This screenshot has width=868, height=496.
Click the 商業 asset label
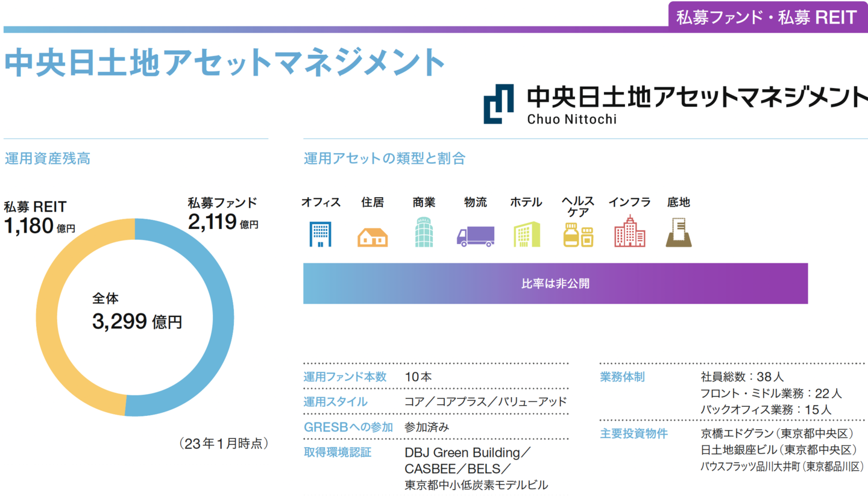(424, 202)
